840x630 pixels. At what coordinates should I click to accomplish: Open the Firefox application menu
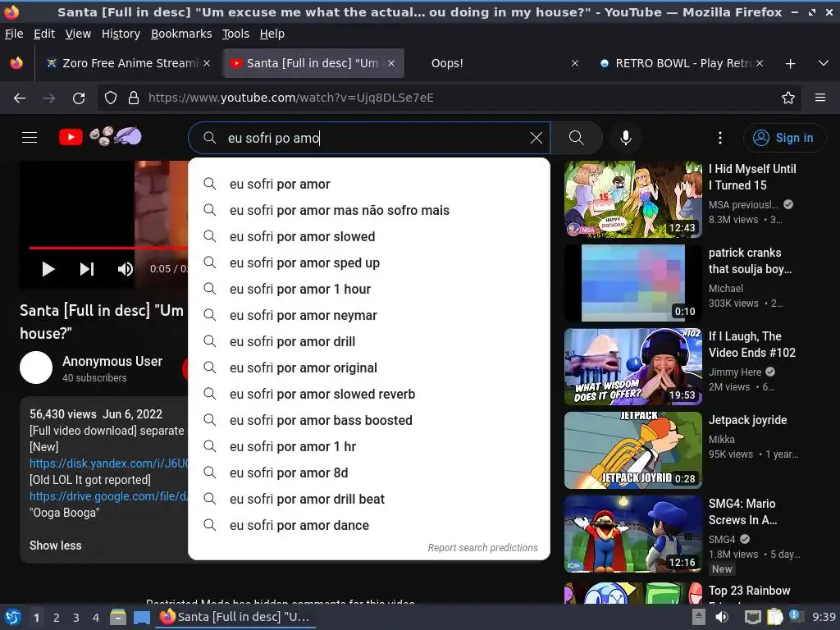pos(820,98)
